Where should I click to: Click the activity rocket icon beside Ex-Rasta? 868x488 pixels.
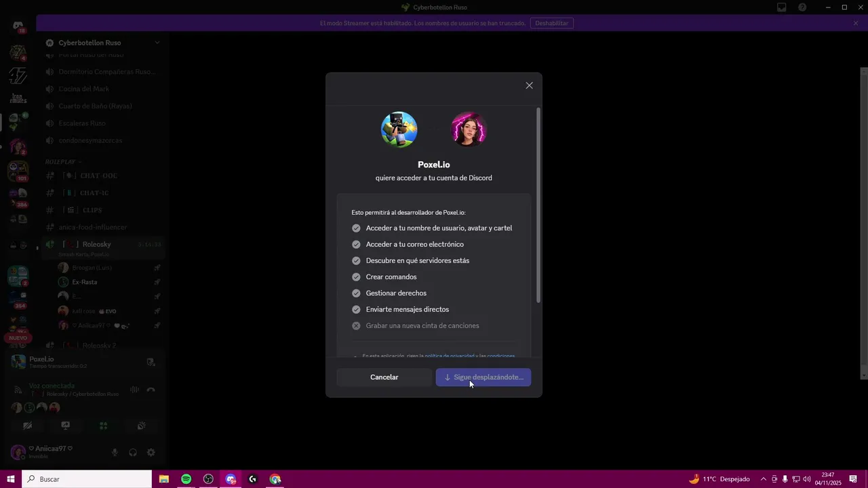[157, 282]
